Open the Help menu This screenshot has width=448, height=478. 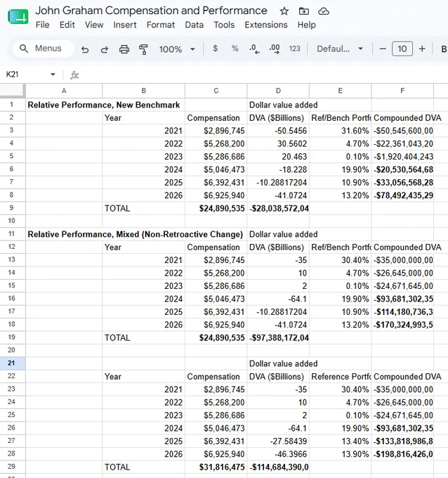306,25
